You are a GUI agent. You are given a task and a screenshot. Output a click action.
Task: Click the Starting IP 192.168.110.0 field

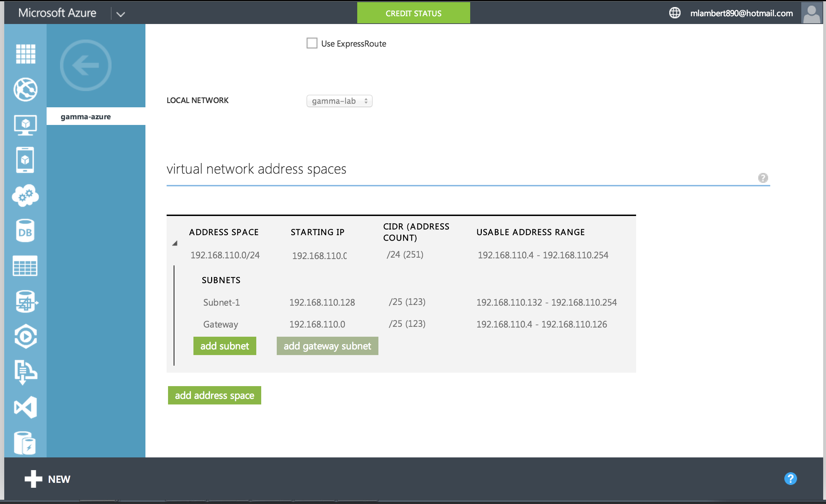click(x=319, y=256)
